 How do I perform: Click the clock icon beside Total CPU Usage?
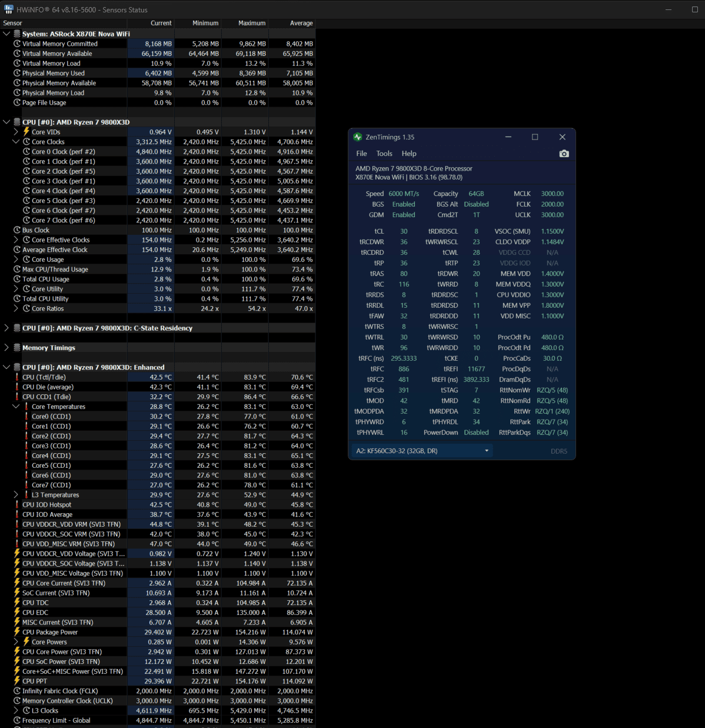(17, 279)
